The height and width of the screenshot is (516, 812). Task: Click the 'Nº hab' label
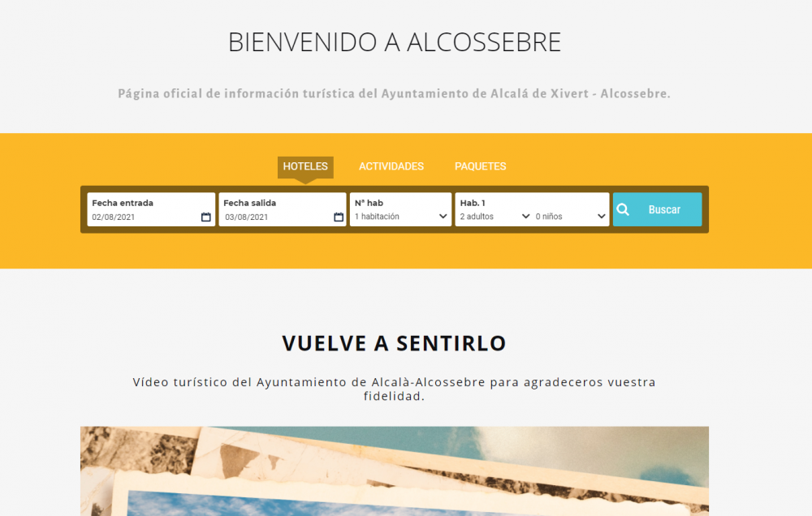pyautogui.click(x=369, y=203)
